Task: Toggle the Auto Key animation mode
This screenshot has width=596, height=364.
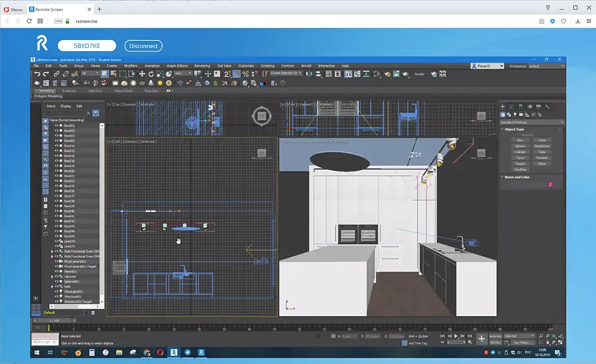Action: pyautogui.click(x=495, y=336)
